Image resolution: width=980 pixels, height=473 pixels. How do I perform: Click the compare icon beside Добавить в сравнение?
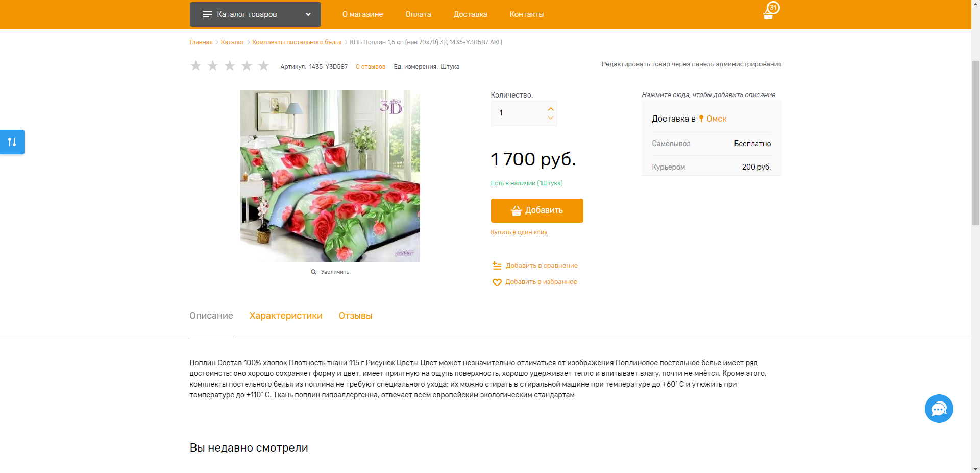[497, 266]
